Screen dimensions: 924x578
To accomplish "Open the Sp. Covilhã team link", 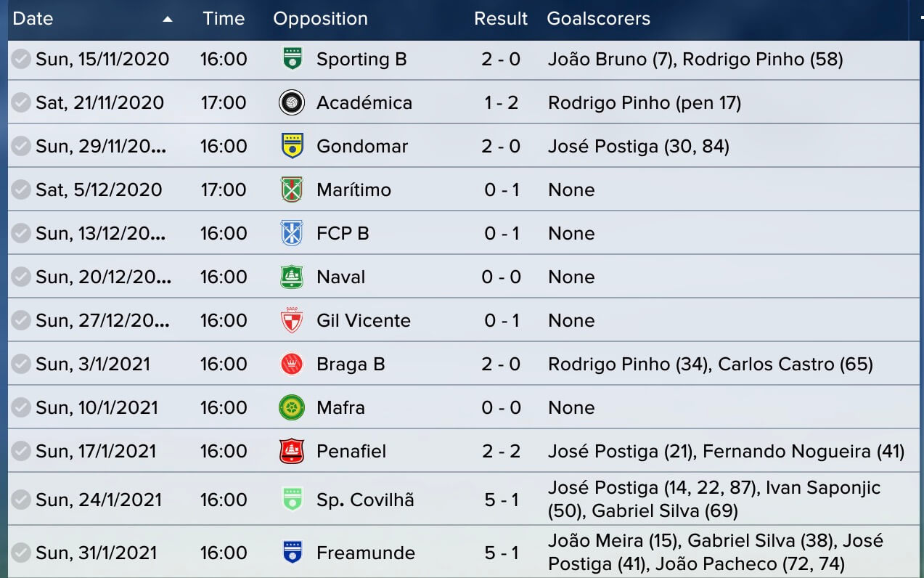I will click(x=365, y=500).
